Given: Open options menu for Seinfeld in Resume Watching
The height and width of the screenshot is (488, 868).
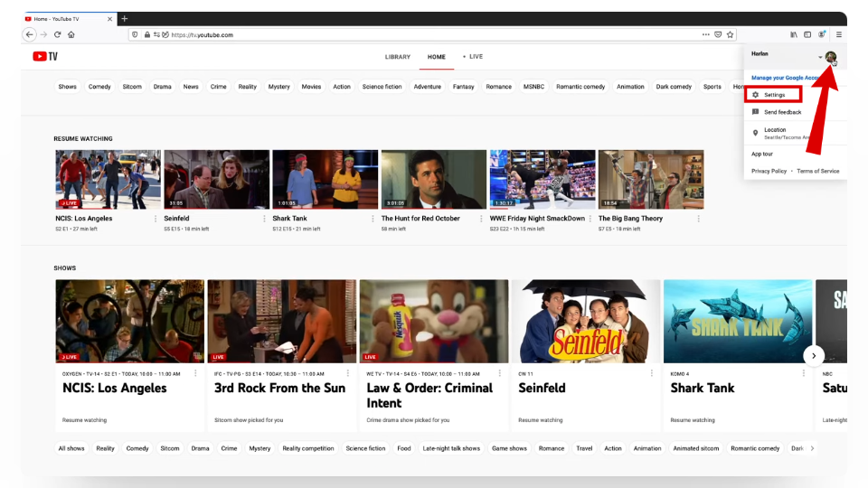Looking at the screenshot, I should (x=264, y=219).
